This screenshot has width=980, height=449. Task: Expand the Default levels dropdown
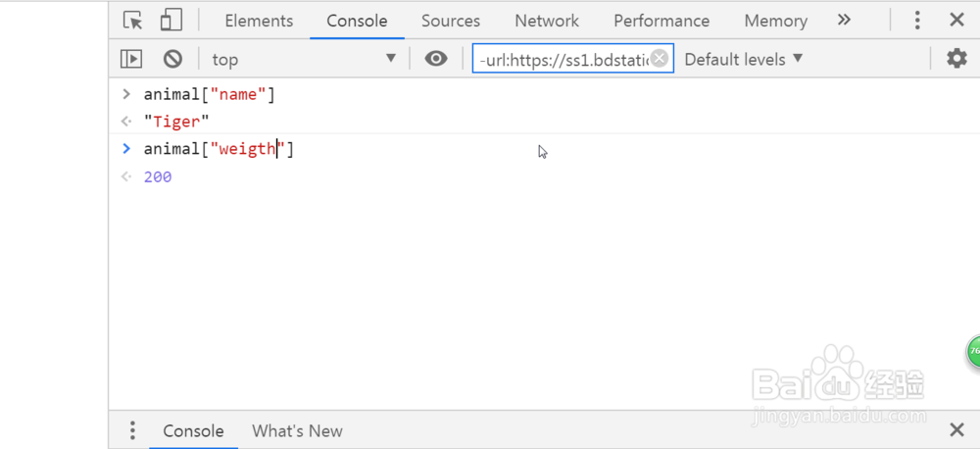744,59
